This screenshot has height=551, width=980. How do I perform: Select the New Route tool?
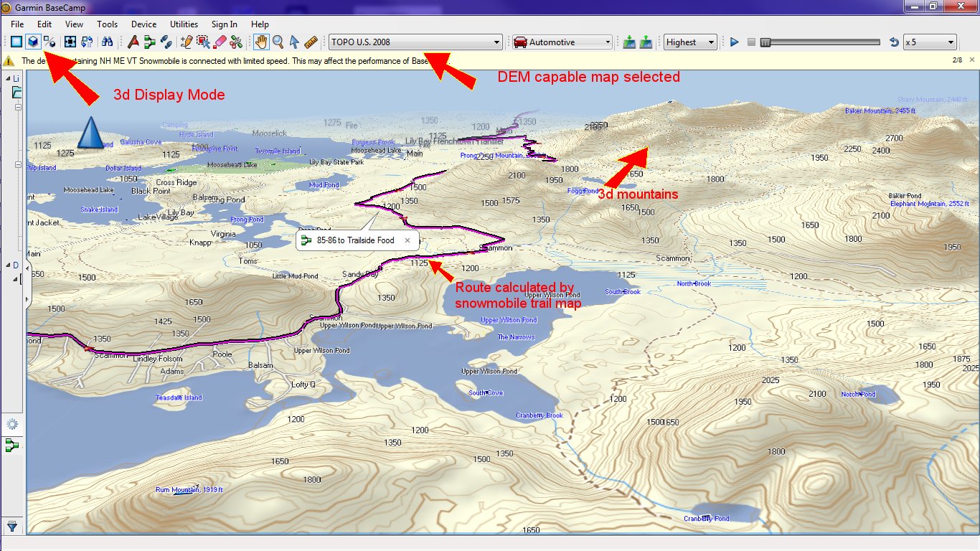pyautogui.click(x=150, y=42)
